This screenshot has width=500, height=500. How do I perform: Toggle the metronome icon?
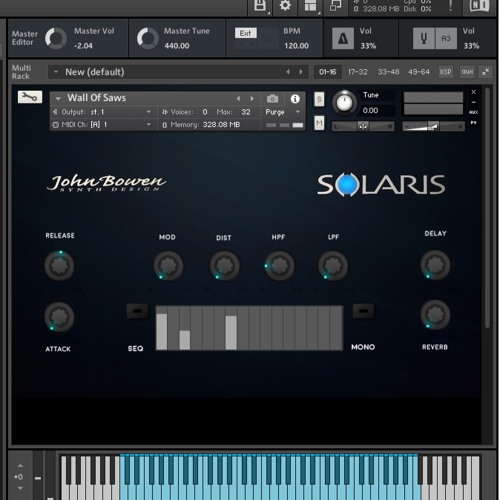coord(343,39)
